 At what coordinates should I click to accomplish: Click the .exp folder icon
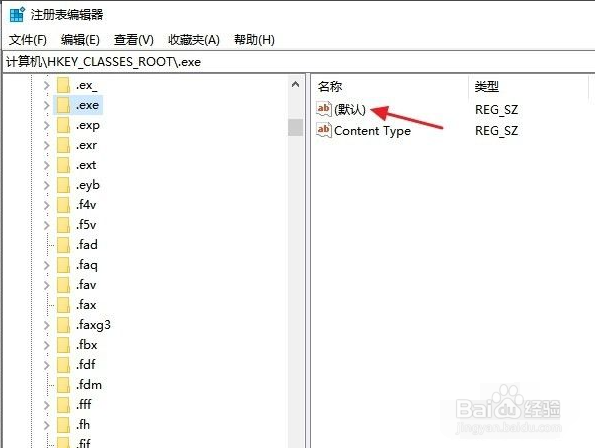click(x=63, y=125)
